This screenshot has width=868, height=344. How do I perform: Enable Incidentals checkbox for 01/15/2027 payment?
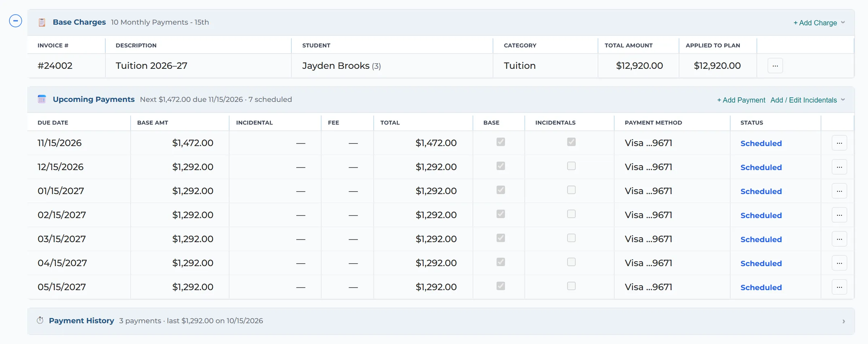[x=571, y=190]
